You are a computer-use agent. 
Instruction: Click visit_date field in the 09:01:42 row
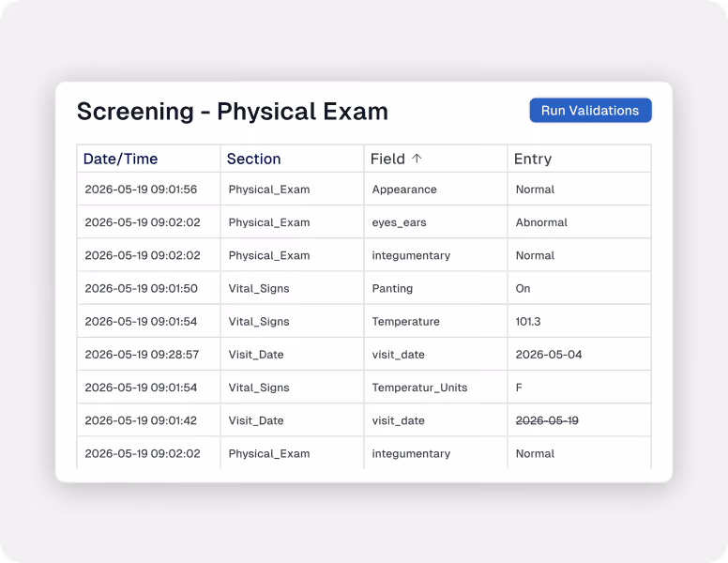398,420
